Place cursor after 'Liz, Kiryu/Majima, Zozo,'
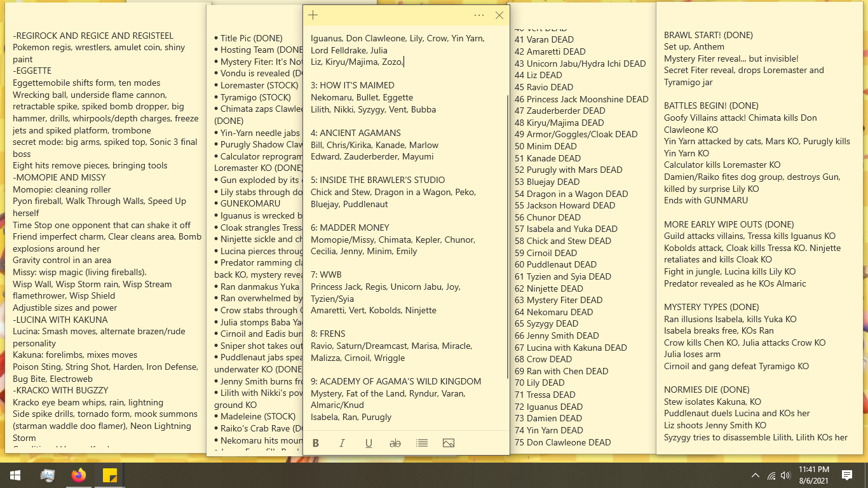 click(x=403, y=62)
